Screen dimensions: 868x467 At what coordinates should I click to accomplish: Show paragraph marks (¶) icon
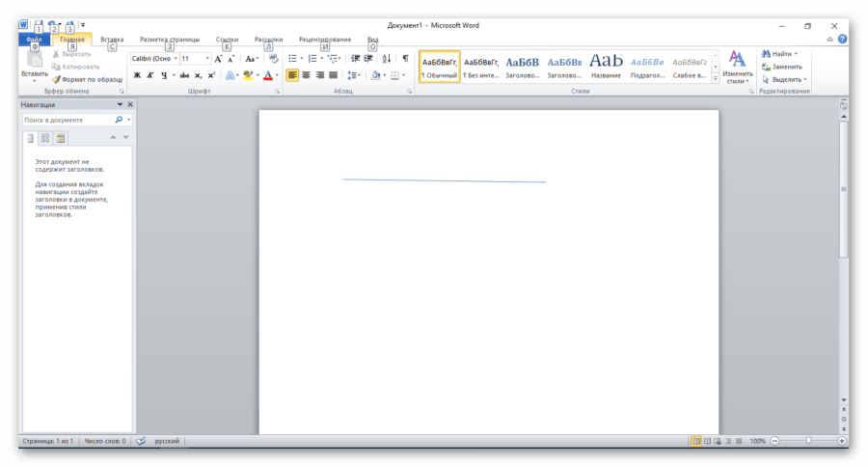[x=405, y=59]
